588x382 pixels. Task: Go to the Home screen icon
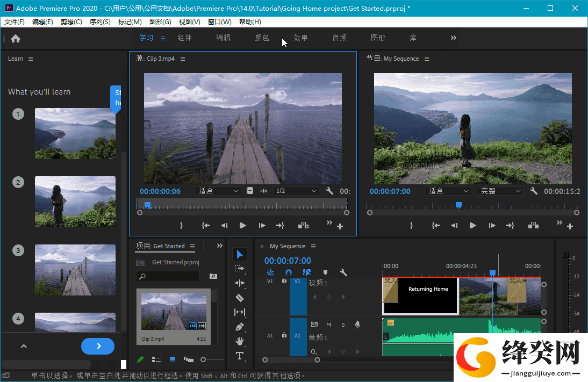[16, 38]
